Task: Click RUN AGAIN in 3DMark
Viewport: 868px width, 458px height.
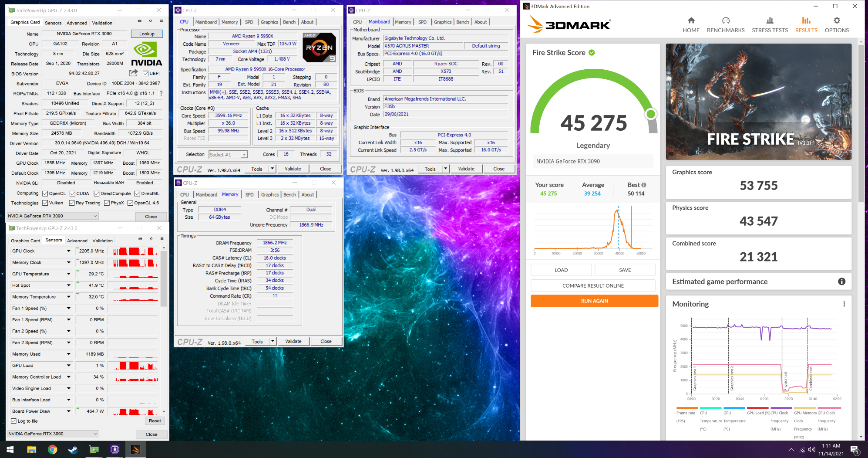Action: 594,301
